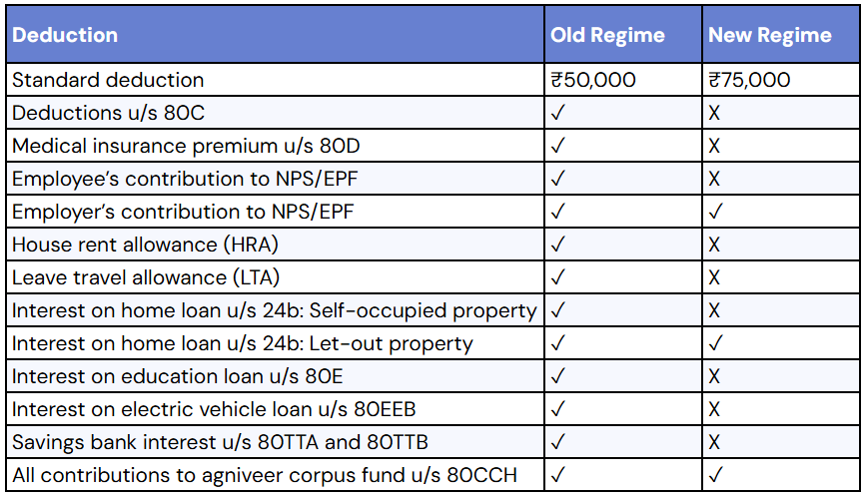
Task: Select the ₹75,000 standard deduction cell
Action: pyautogui.click(x=749, y=80)
